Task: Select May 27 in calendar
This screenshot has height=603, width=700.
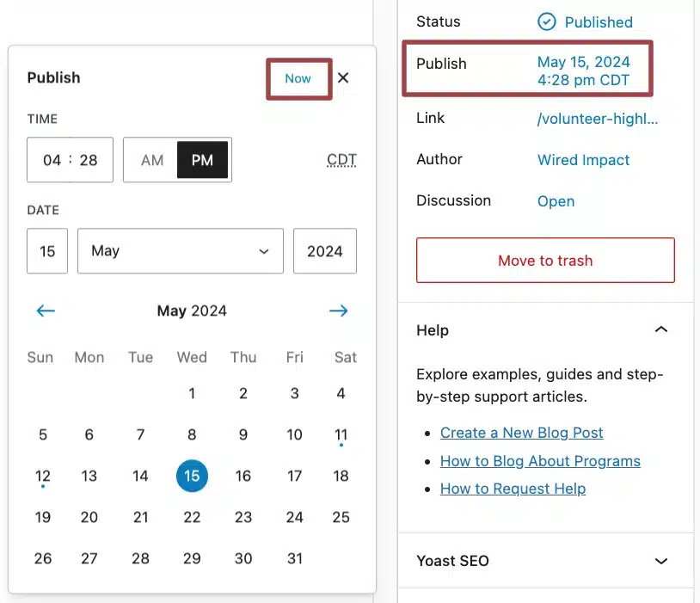Action: pyautogui.click(x=89, y=558)
